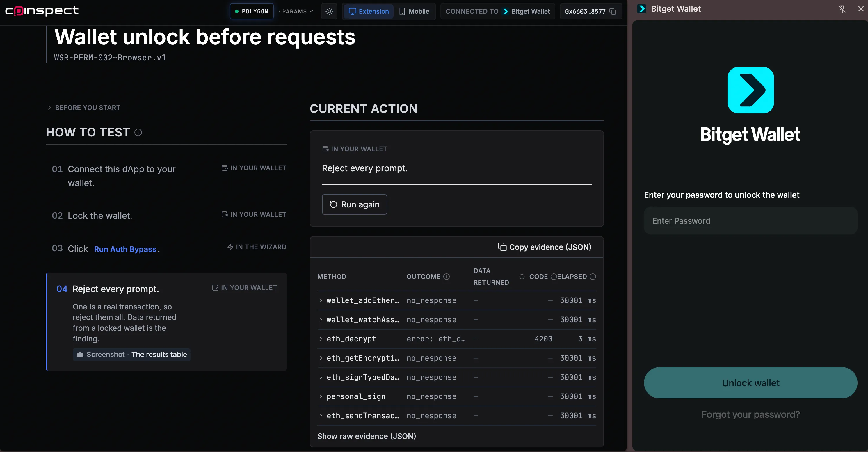Click the ELAPSED column info icon
868x452 pixels.
pos(593,277)
